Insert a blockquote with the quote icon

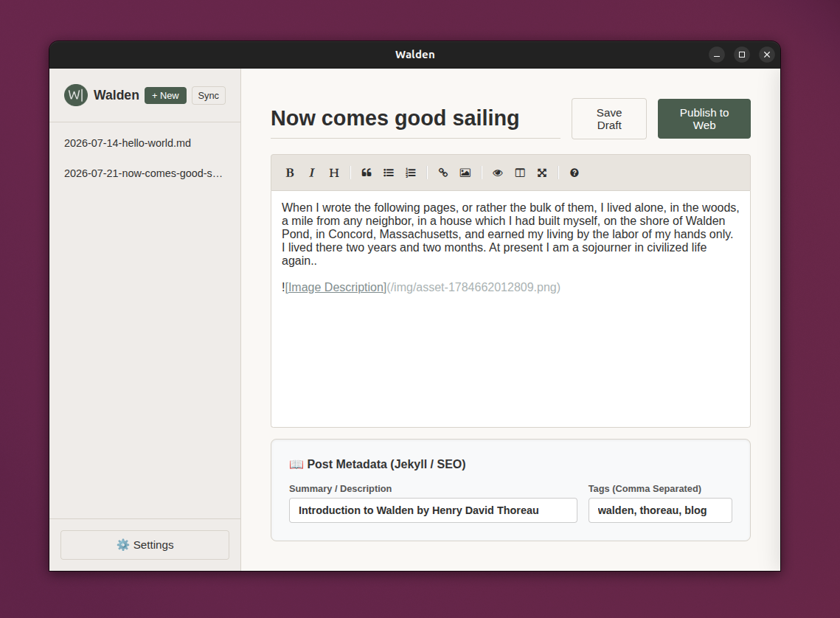click(367, 173)
